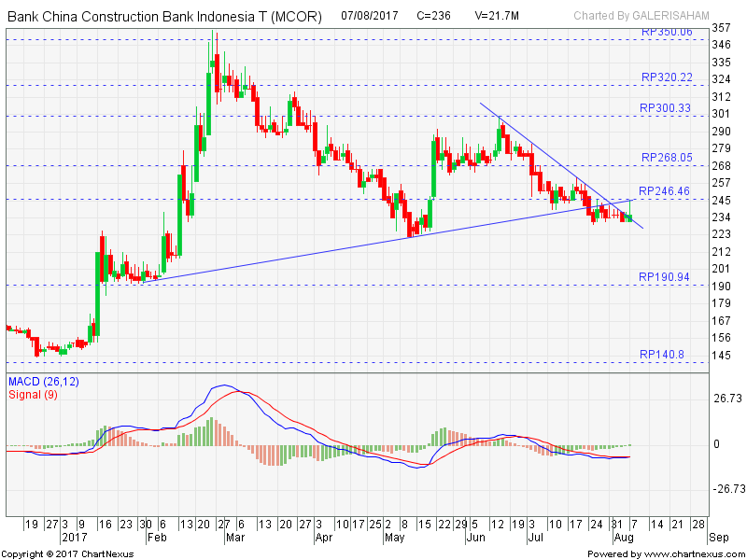The image size is (747, 560).
Task: Select the RP268.05 level label
Action: (x=665, y=158)
